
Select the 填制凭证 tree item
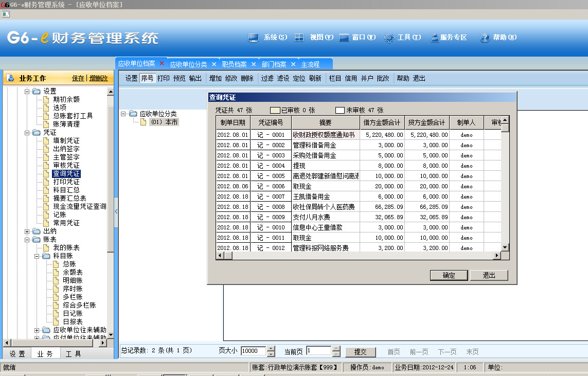click(66, 140)
